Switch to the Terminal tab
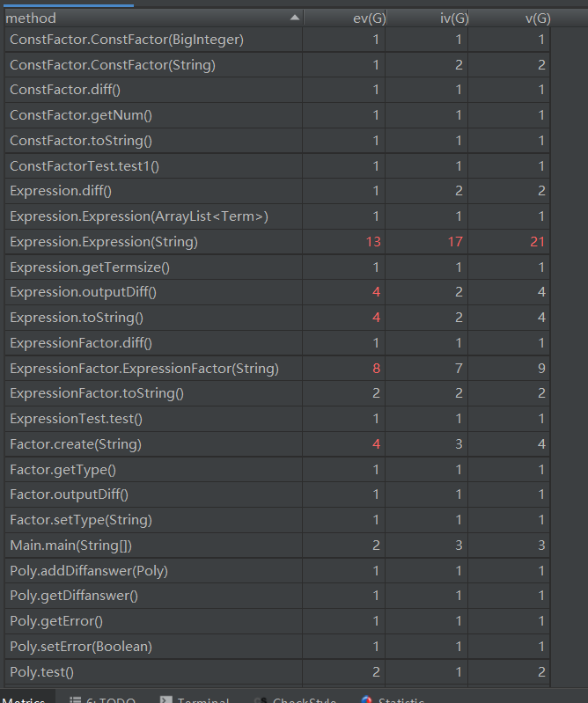The width and height of the screenshot is (588, 703). (x=202, y=700)
